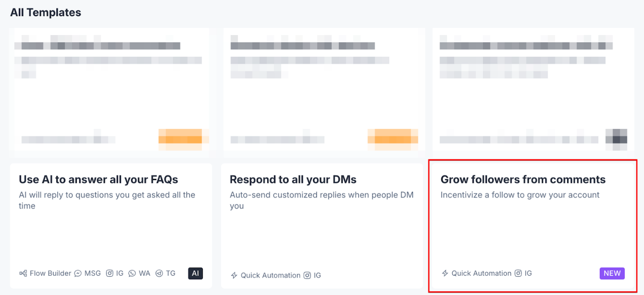Viewport: 644px width, 295px height.
Task: Click the dark badge on the third blurred card
Action: coord(616,136)
